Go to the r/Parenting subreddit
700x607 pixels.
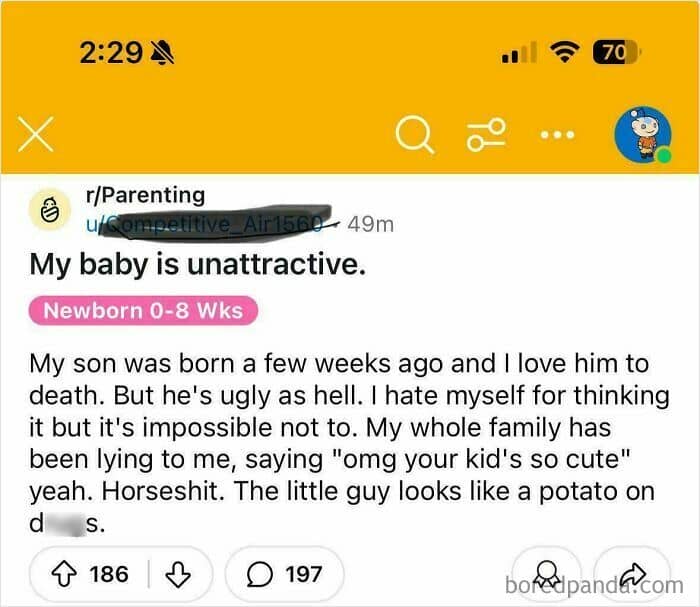click(x=144, y=196)
